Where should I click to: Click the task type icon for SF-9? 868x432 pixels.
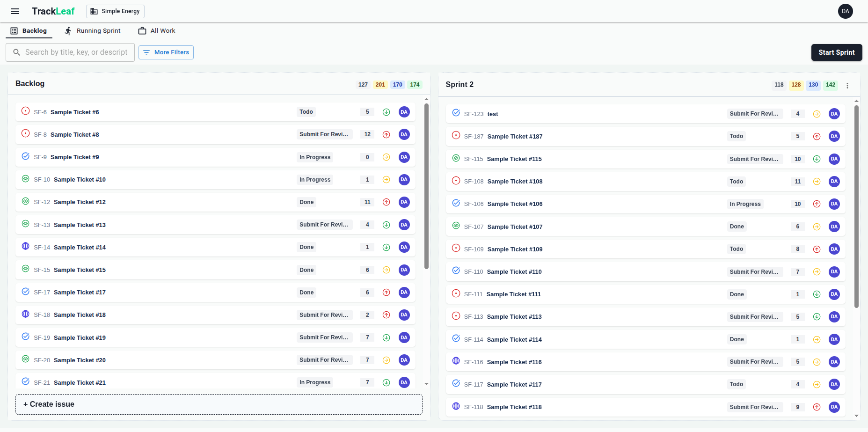[26, 156]
